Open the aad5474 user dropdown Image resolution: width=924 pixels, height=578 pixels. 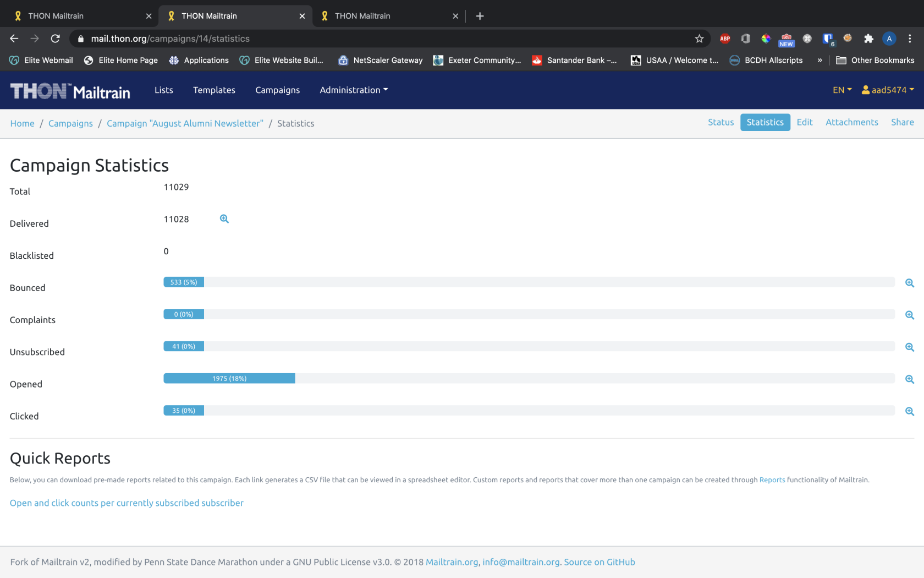coord(888,90)
